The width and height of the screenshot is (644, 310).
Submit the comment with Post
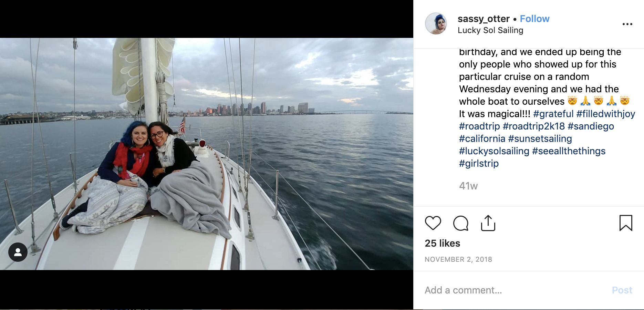622,290
